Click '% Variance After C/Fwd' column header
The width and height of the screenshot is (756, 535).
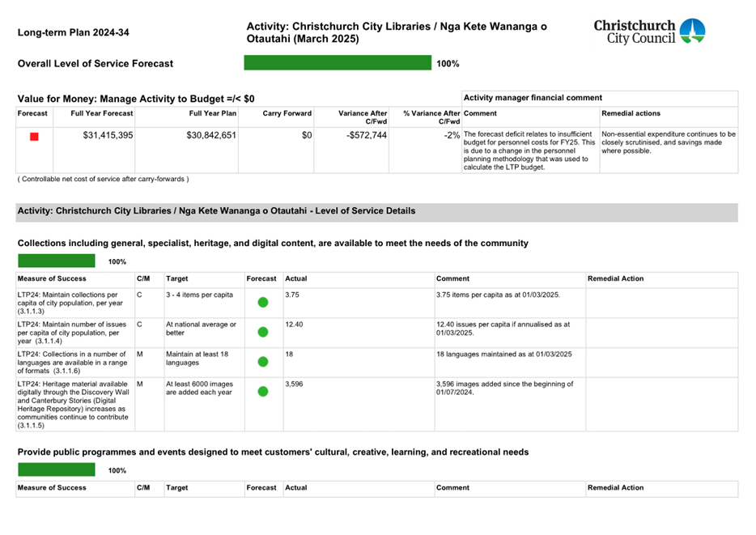(x=431, y=117)
